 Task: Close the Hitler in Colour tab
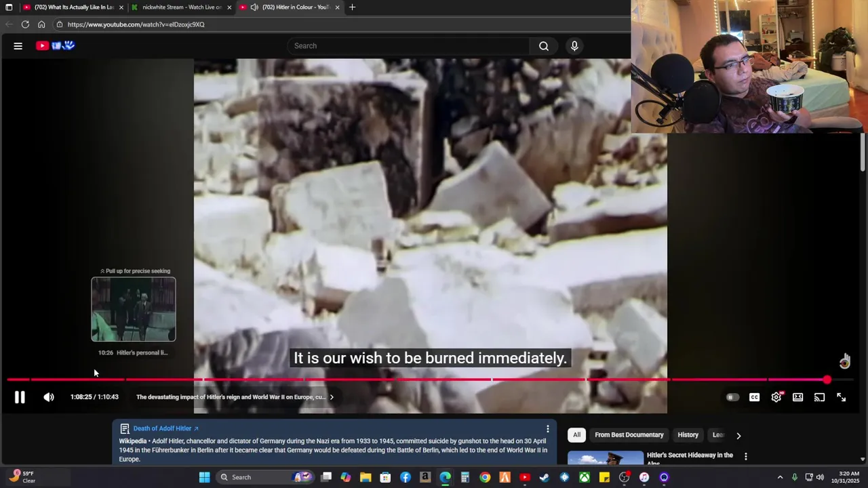[x=337, y=7]
